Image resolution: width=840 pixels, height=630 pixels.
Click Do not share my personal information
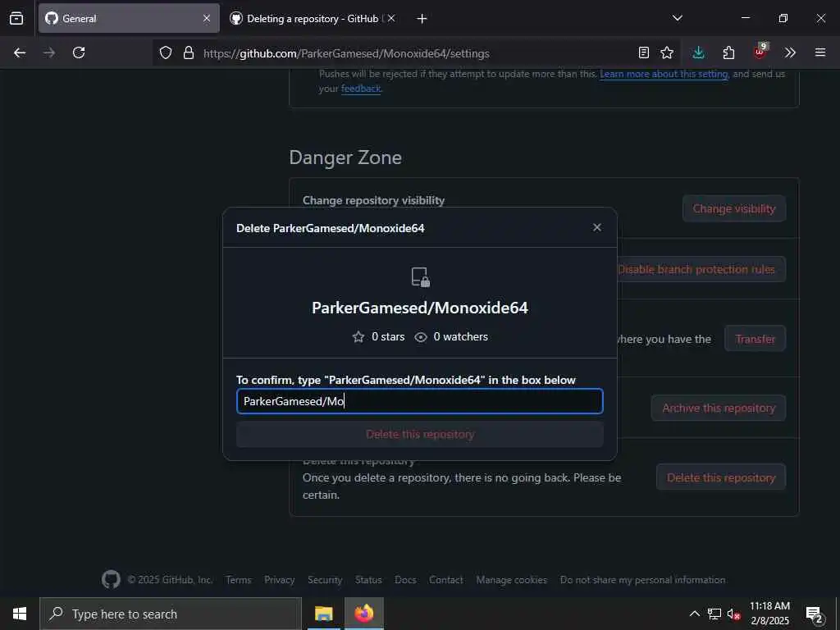(x=642, y=580)
